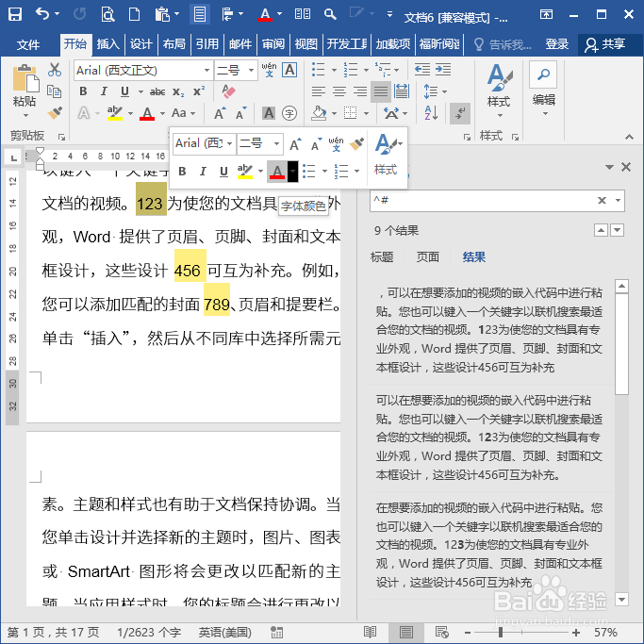Open the line spacing dropdown
This screenshot has height=644, width=644.
click(435, 91)
